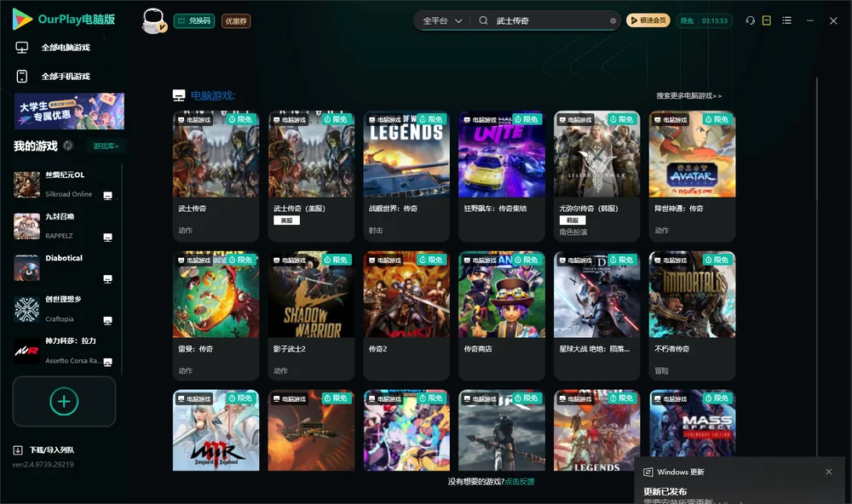The height and width of the screenshot is (504, 852).
Task: Click the PC icon beside Assetto Corsa
Action: pyautogui.click(x=107, y=363)
